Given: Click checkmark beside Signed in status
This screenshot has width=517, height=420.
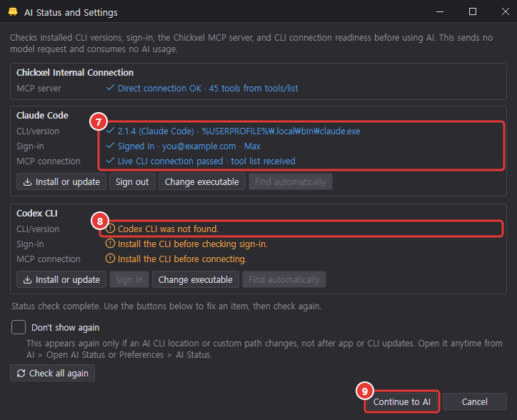Looking at the screenshot, I should click(110, 146).
